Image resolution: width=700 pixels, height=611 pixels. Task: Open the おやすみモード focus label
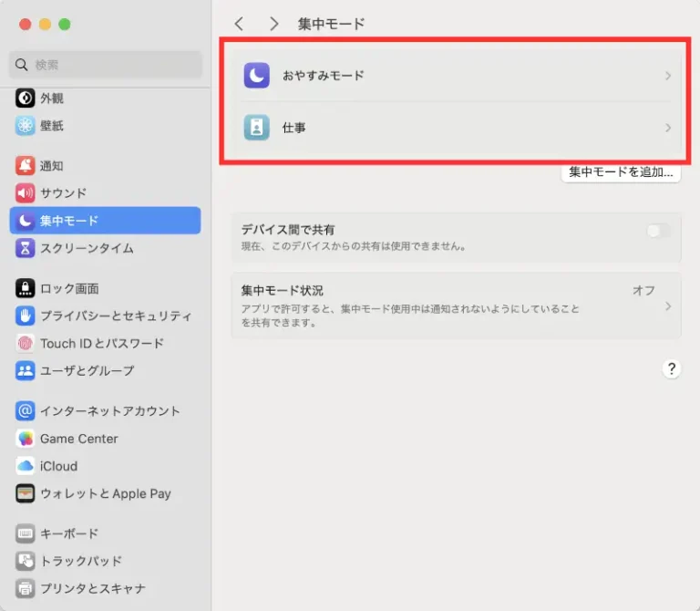click(324, 76)
